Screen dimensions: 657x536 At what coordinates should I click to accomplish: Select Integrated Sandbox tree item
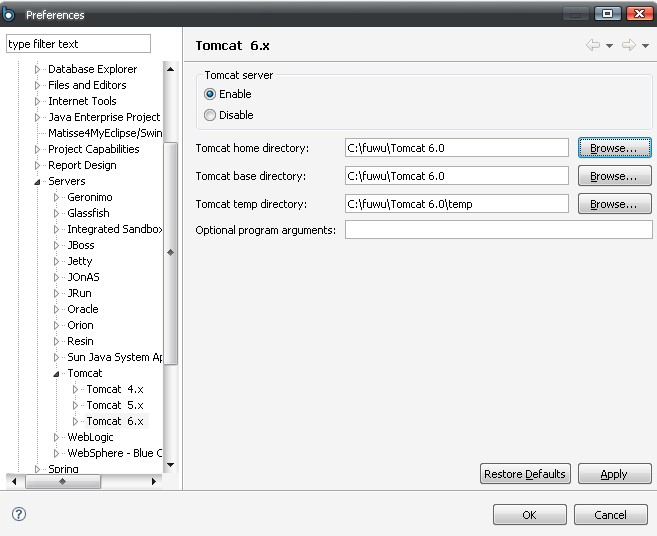pyautogui.click(x=114, y=229)
